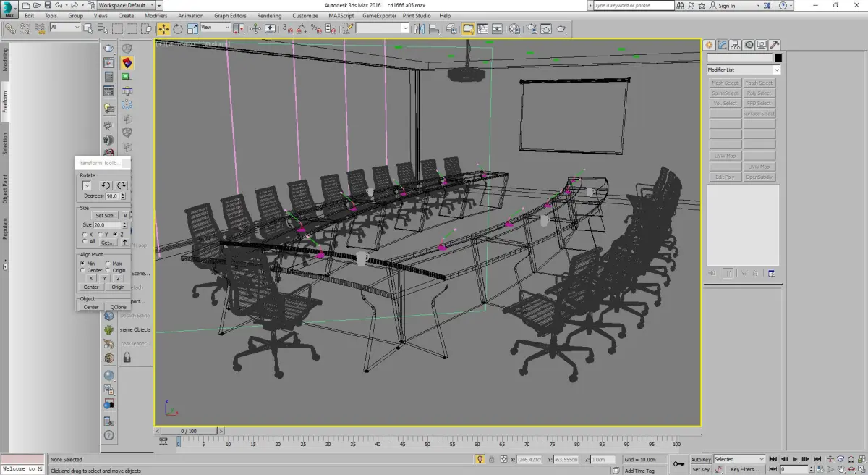Select the Move tool in main toolbar

coord(163,29)
